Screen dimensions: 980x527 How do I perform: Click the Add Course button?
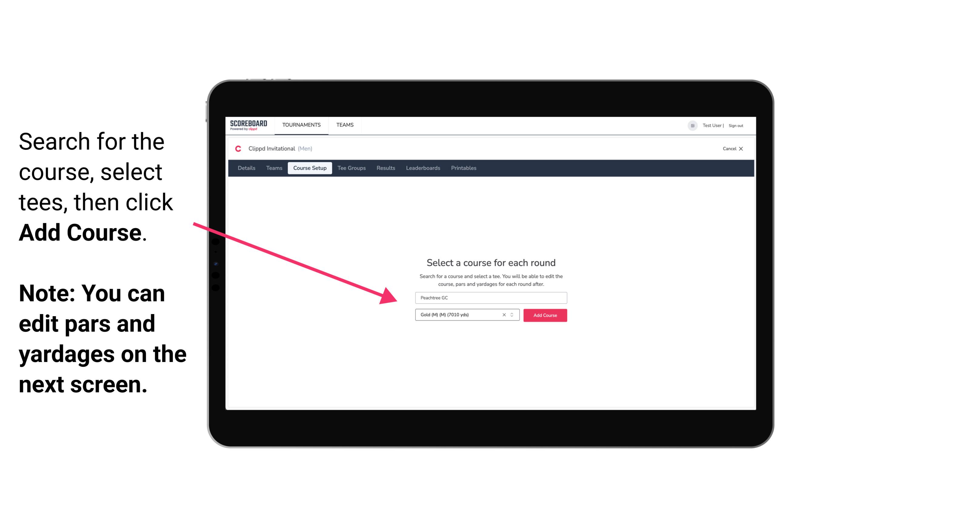(x=545, y=315)
